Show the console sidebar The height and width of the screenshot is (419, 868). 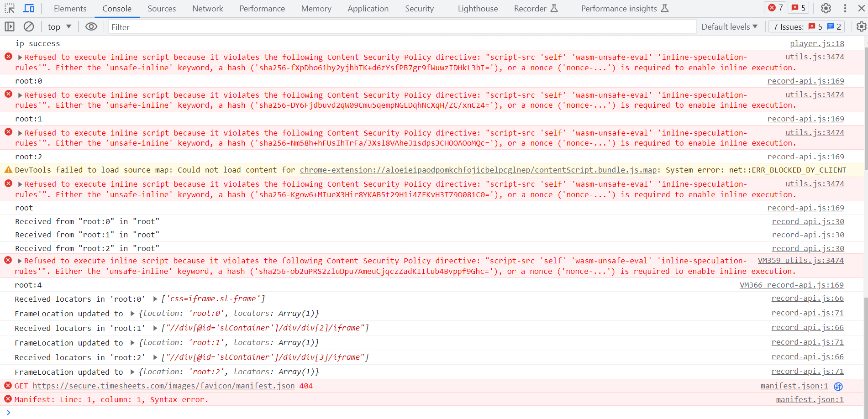(x=10, y=27)
